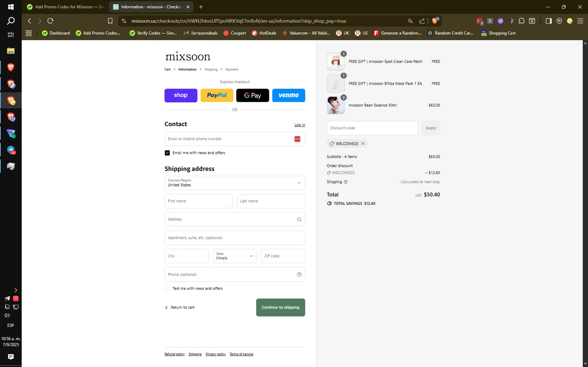Open File Explorer from the taskbar
Image resolution: width=588 pixels, height=367 pixels.
[x=11, y=51]
